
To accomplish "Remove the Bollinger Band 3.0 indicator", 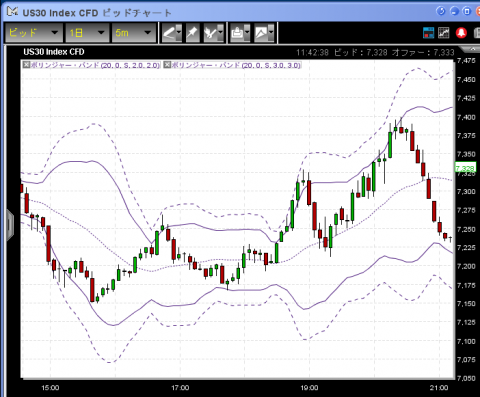I will [x=167, y=65].
